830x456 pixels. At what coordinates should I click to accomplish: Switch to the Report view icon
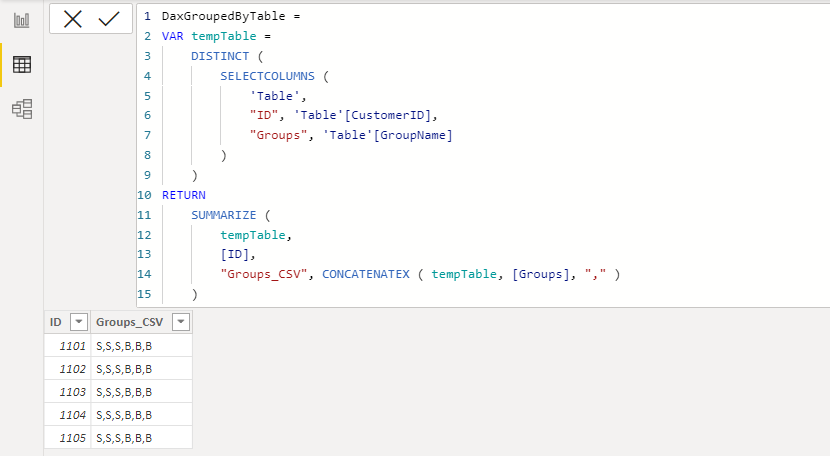click(x=22, y=21)
